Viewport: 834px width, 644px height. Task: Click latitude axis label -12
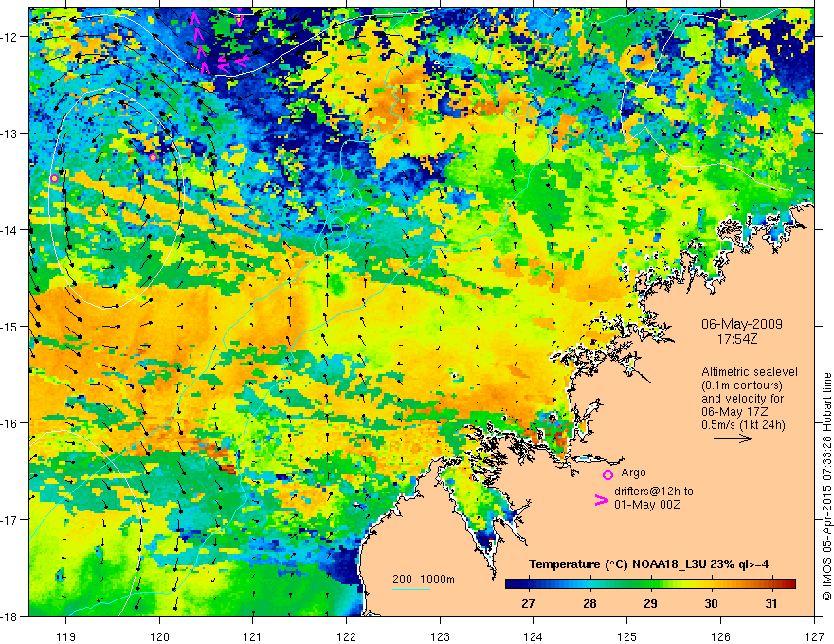coord(10,37)
